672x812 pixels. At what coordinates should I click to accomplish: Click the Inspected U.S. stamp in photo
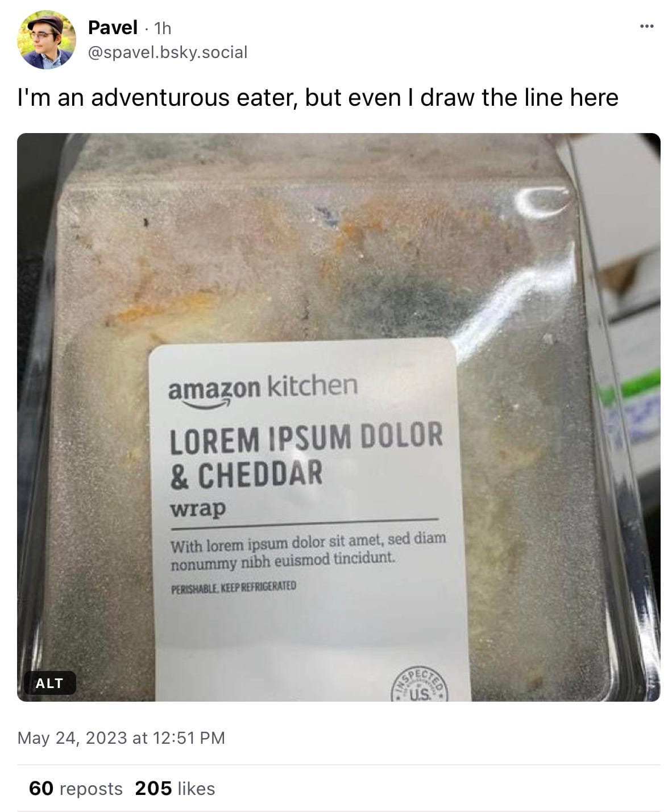(419, 682)
